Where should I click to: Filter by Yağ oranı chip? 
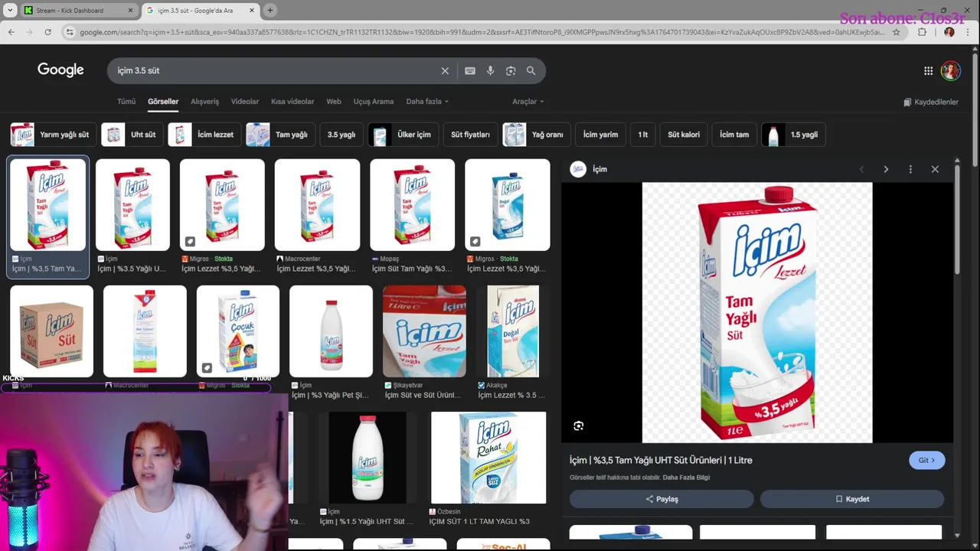(x=537, y=135)
